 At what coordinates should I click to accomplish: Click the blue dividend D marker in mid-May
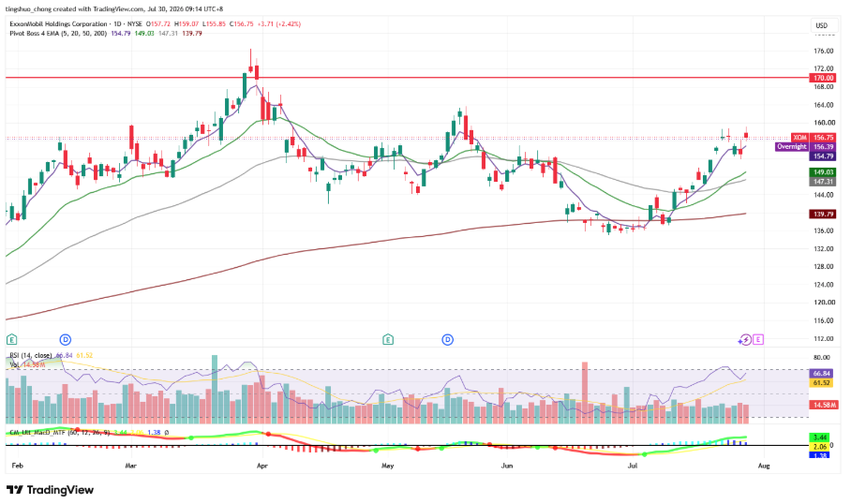coord(447,340)
